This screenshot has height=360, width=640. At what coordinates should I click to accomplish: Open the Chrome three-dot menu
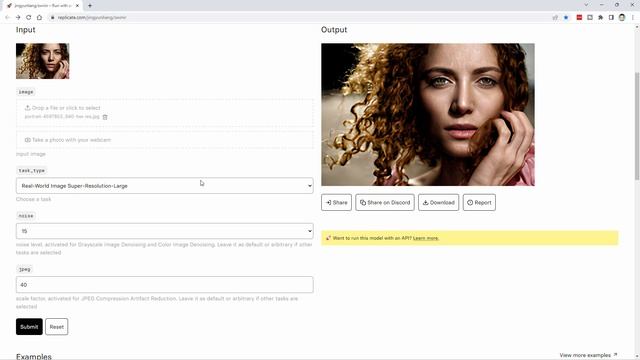pos(633,18)
